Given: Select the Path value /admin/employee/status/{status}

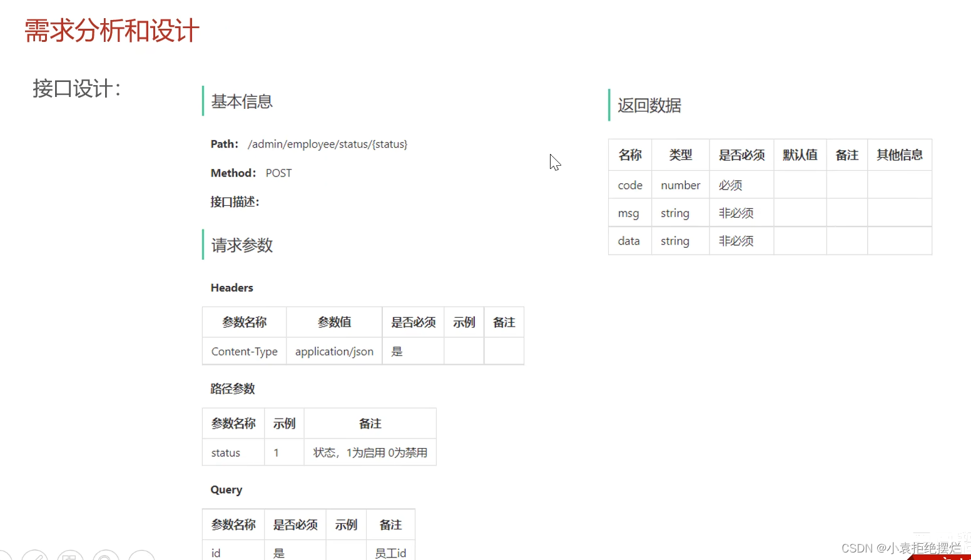Looking at the screenshot, I should 327,144.
